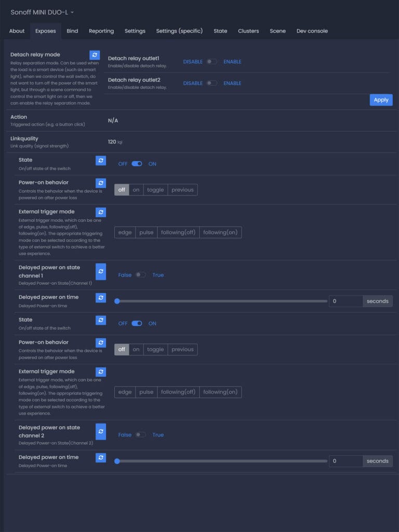This screenshot has width=399, height=532.
Task: Toggle Delayed power on state channel 1 switch
Action: click(141, 275)
